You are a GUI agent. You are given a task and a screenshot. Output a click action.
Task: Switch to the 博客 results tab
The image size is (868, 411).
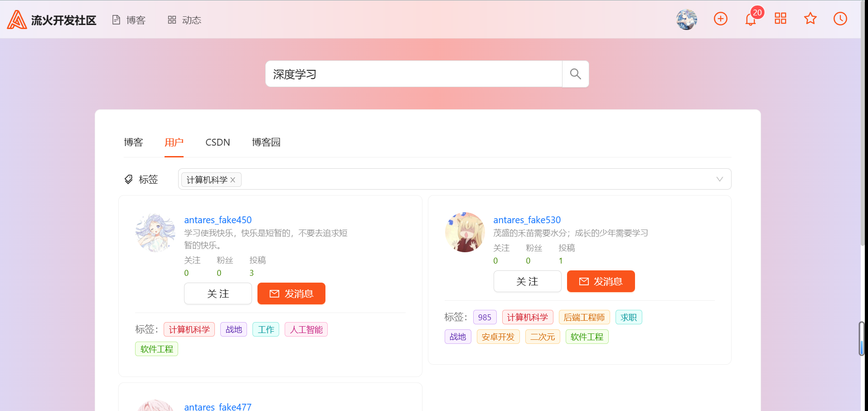pyautogui.click(x=133, y=142)
